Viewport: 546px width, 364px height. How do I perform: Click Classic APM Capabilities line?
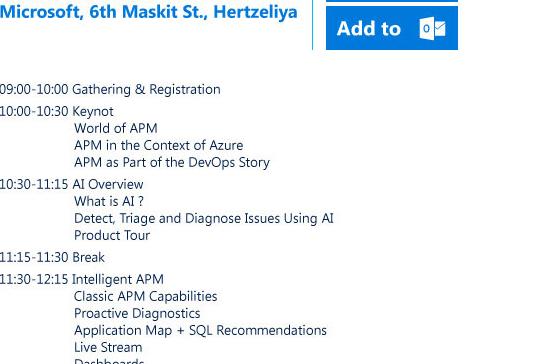coord(146,296)
